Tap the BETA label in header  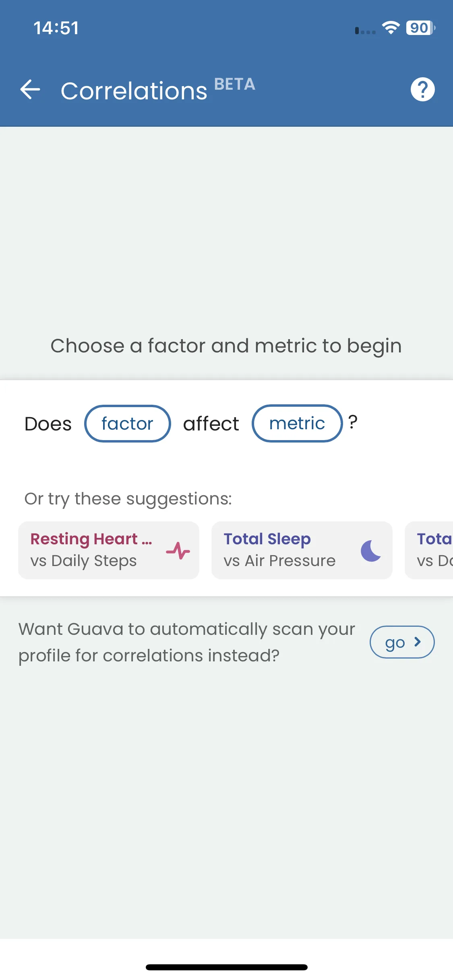pyautogui.click(x=235, y=84)
